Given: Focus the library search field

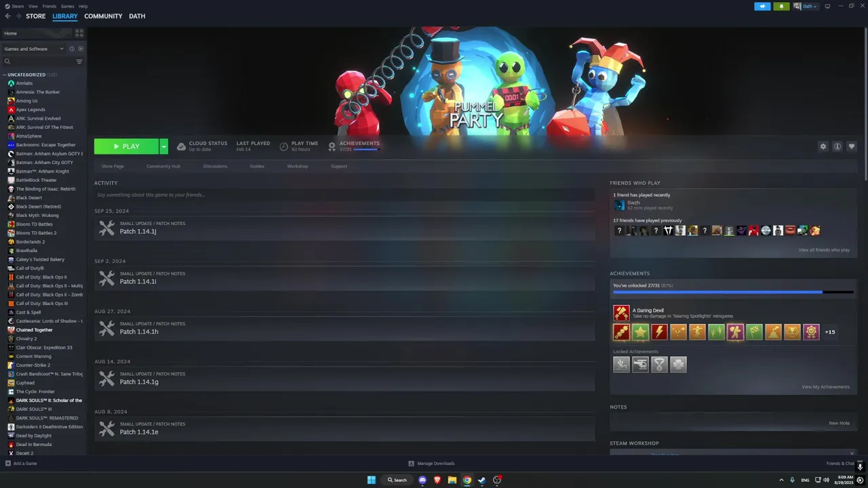Looking at the screenshot, I should click(x=41, y=62).
